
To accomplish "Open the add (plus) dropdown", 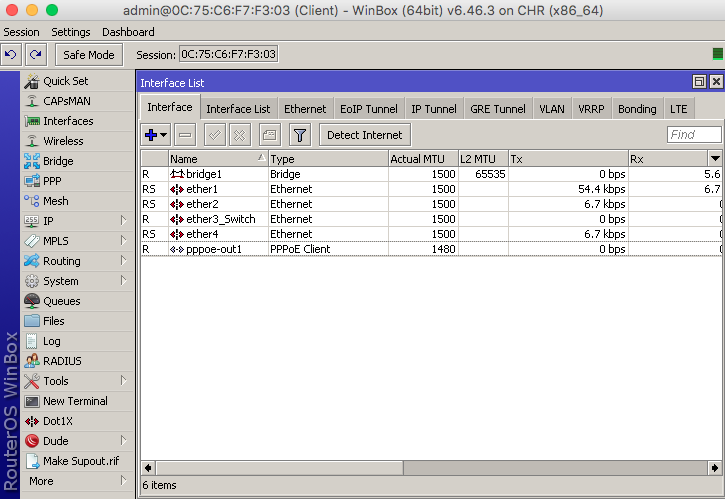I will (156, 135).
